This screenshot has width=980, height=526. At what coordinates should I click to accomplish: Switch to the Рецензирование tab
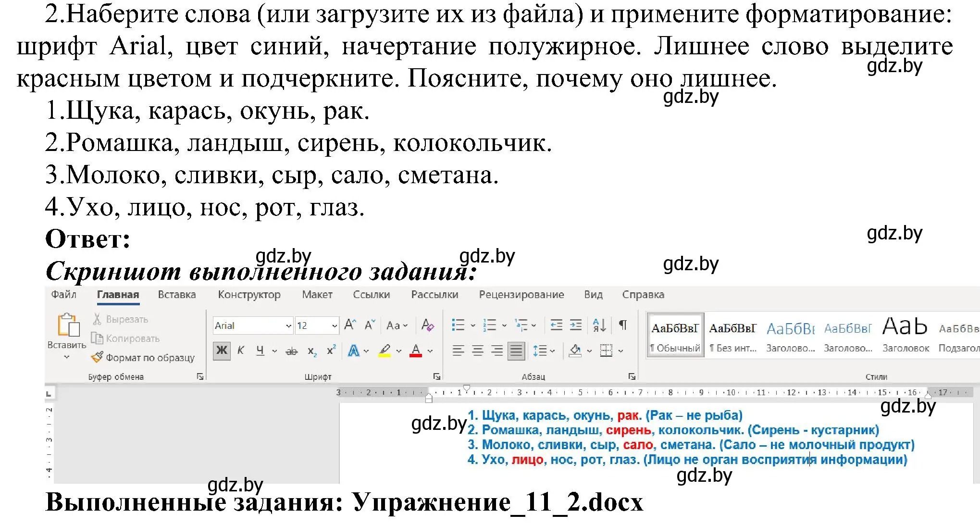pyautogui.click(x=521, y=294)
